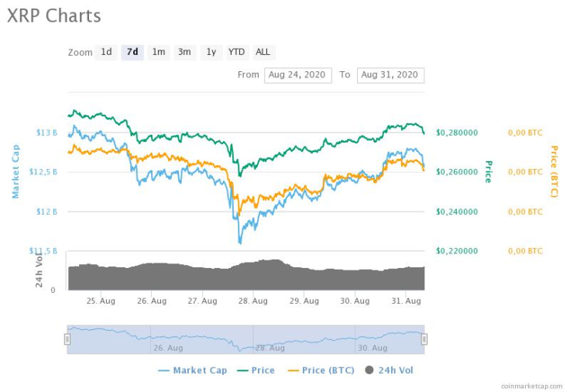This screenshot has height=392, width=570.
Task: Toggle Market Cap series in legend
Action: coord(193,370)
